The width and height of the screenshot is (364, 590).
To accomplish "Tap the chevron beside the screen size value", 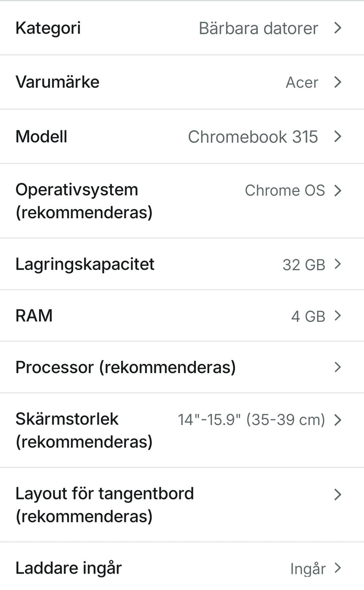I will tap(337, 420).
